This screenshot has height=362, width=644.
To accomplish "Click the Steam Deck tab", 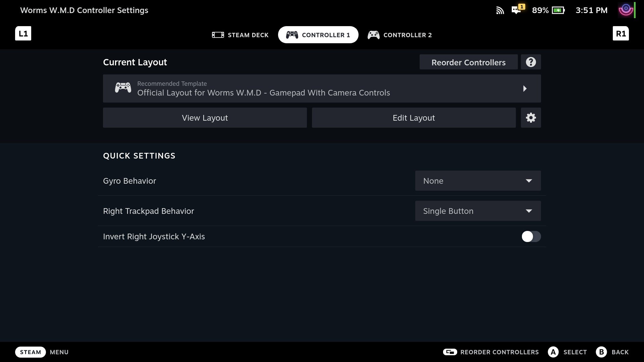I will tap(240, 35).
